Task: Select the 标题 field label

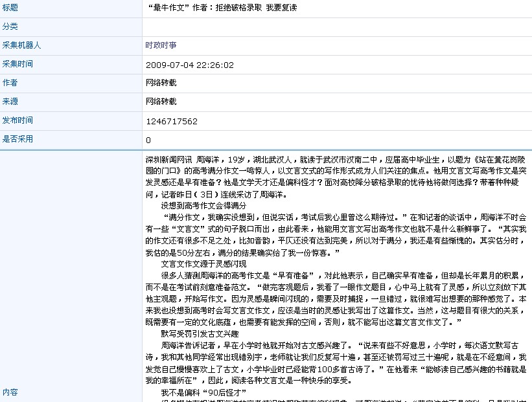Action: (10, 8)
